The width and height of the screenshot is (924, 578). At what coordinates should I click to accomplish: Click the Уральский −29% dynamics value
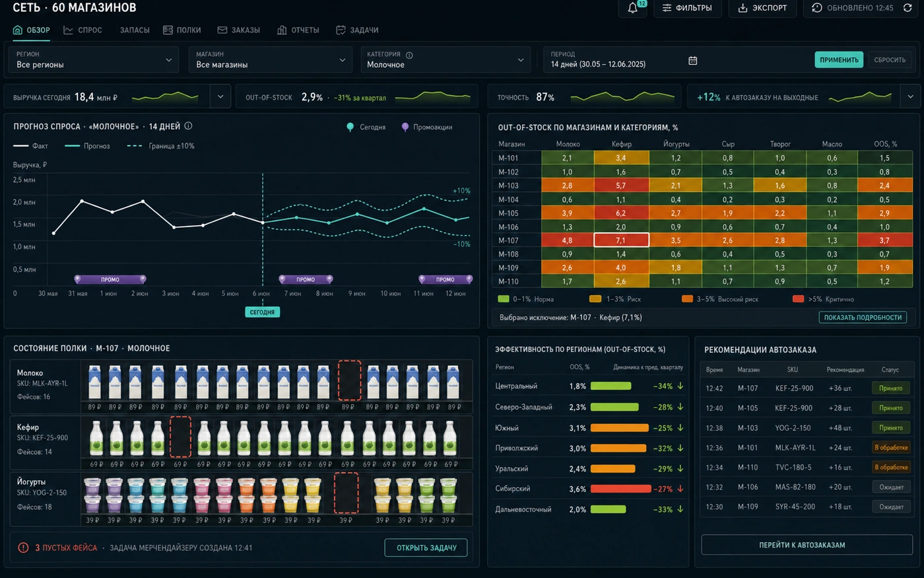(663, 469)
